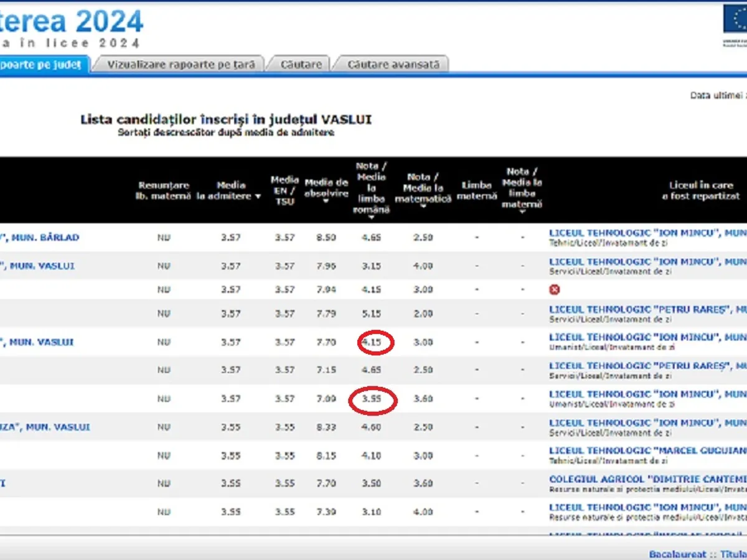
Task: Open the Căutare avansată tab
Action: click(392, 65)
